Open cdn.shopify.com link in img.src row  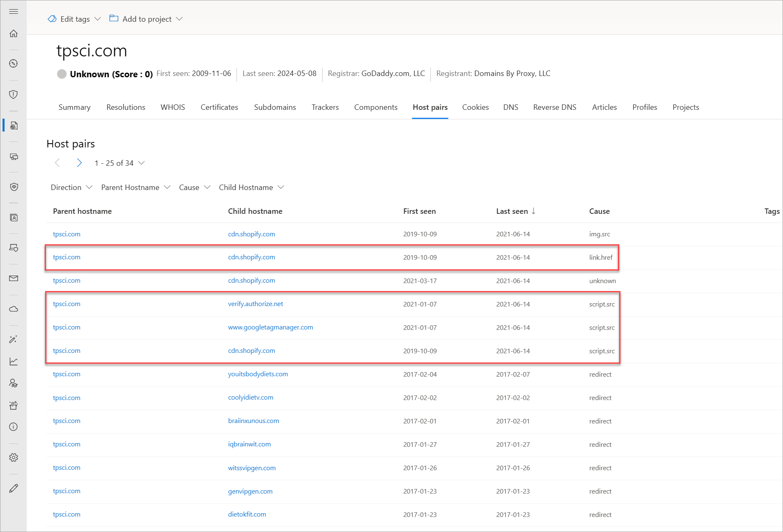252,234
